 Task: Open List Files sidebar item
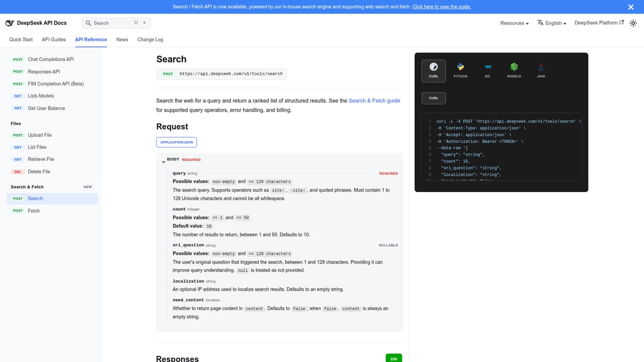tap(52, 147)
